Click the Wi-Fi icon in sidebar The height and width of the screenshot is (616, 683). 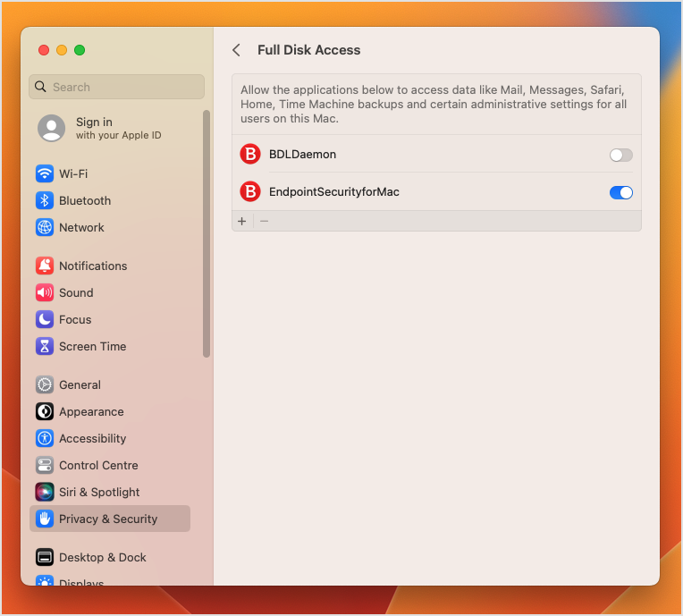pos(45,173)
